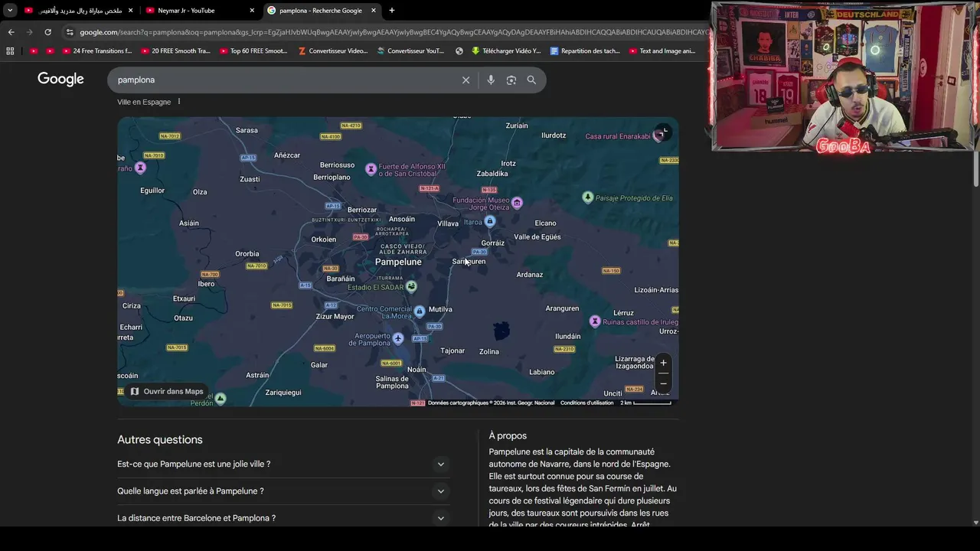The height and width of the screenshot is (551, 980).
Task: Click the Autres questions heading
Action: point(160,439)
